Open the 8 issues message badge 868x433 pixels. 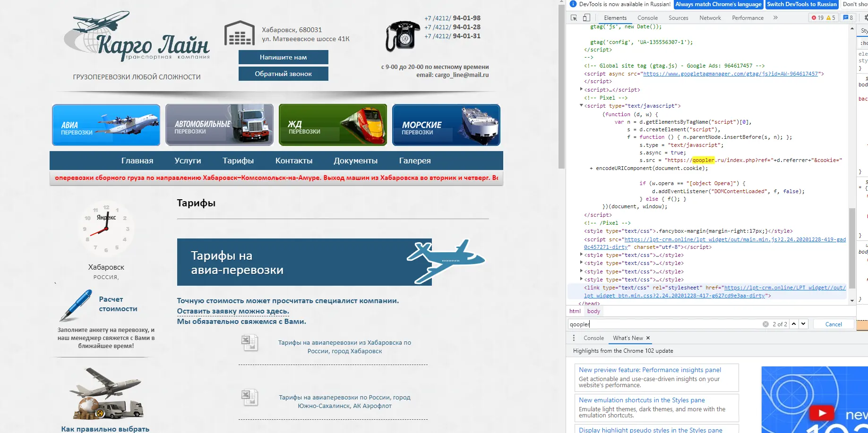click(x=848, y=17)
